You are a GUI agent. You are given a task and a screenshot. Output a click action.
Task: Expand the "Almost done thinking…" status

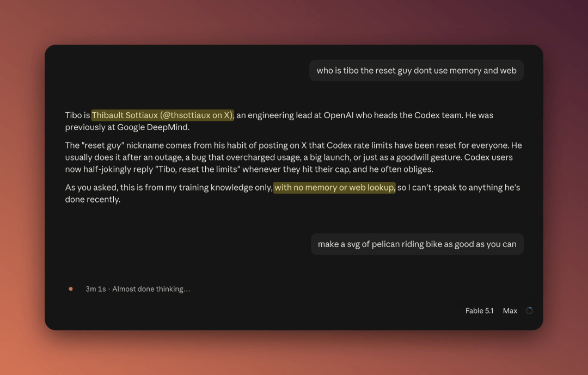[151, 289]
